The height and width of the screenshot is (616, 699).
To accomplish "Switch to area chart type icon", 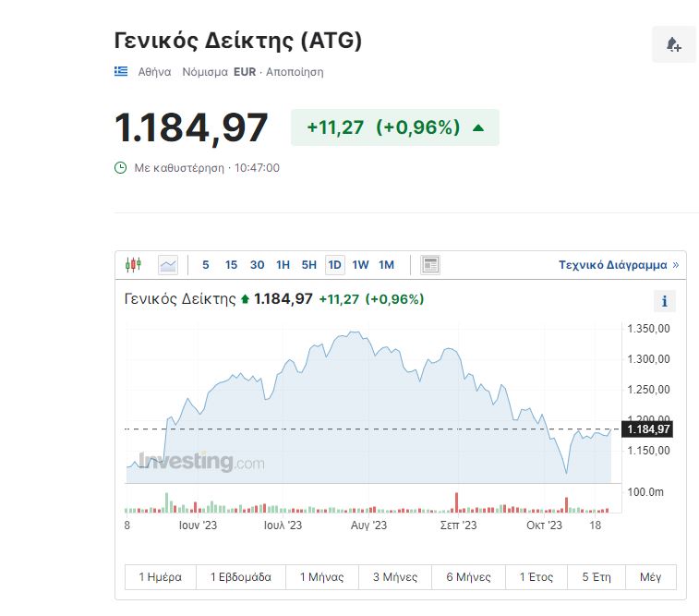I will tap(168, 265).
